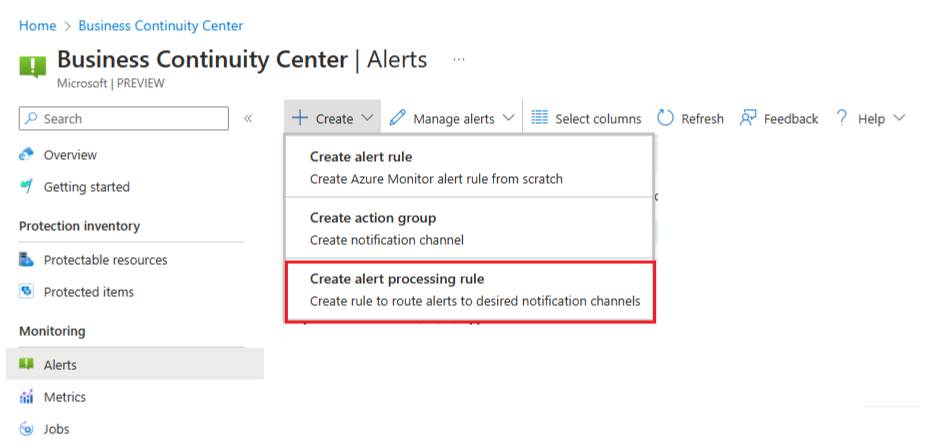This screenshot has height=444, width=925.
Task: Click the Overview cloud icon
Action: point(27,154)
